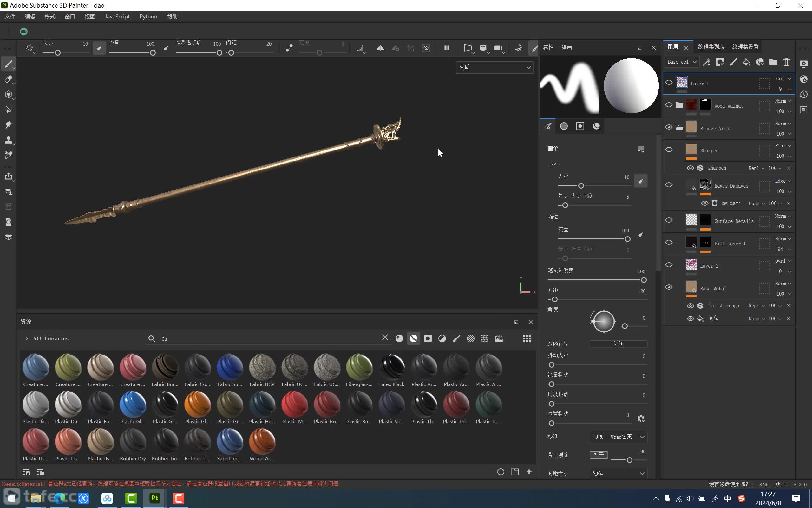Open the brush preset menu icon beside 画笔
Image resolution: width=812 pixels, height=508 pixels.
[641, 149]
